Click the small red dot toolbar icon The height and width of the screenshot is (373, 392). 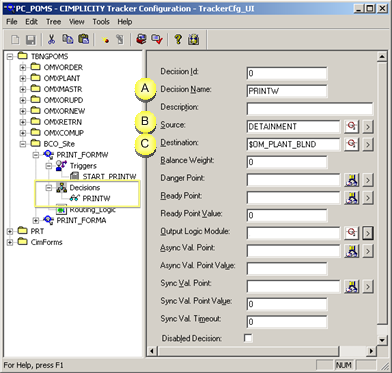(105, 40)
